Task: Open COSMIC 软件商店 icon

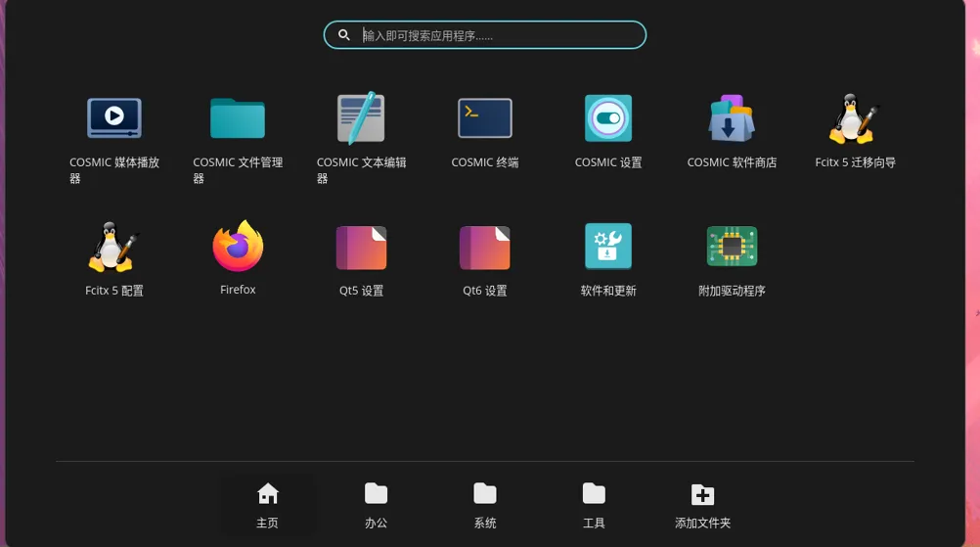Action: point(732,118)
